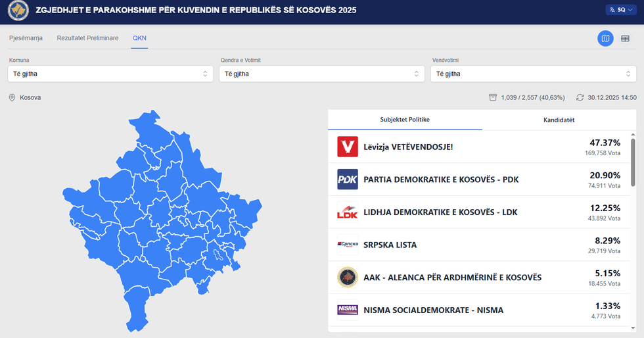
Task: Click the Srpska Lista party logo
Action: pyautogui.click(x=347, y=245)
